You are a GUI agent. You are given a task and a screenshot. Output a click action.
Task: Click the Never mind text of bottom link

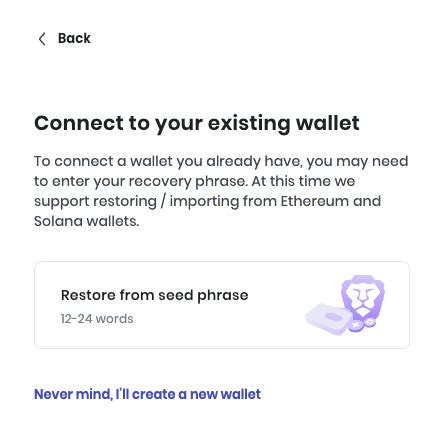click(73, 394)
